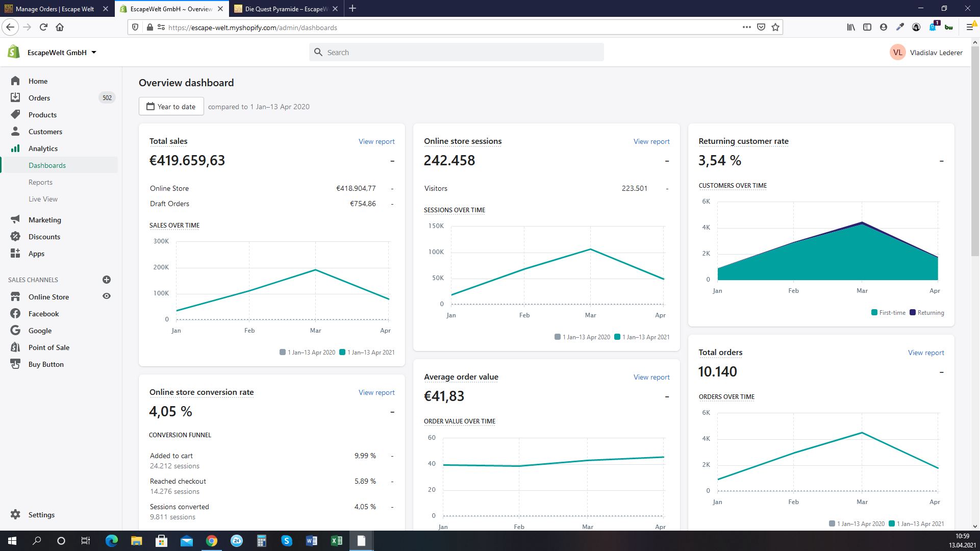Switch to the Manage Orders browser tab
The height and width of the screenshot is (551, 980).
point(55,9)
